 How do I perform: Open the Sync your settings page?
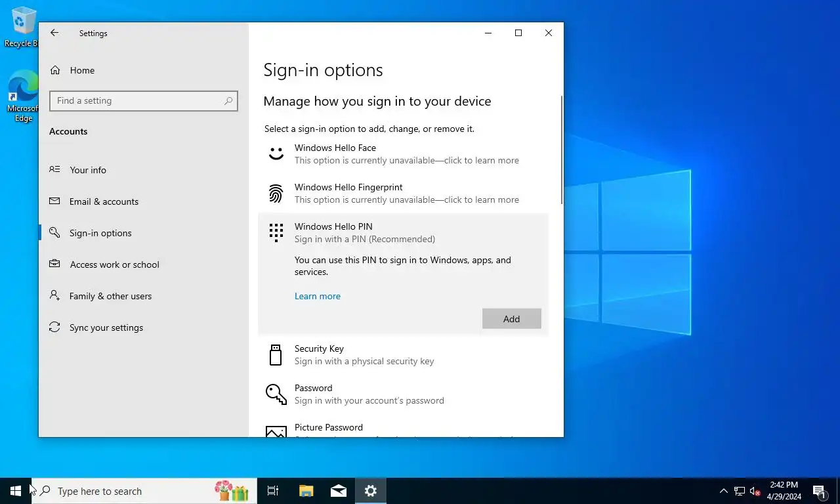143,327
